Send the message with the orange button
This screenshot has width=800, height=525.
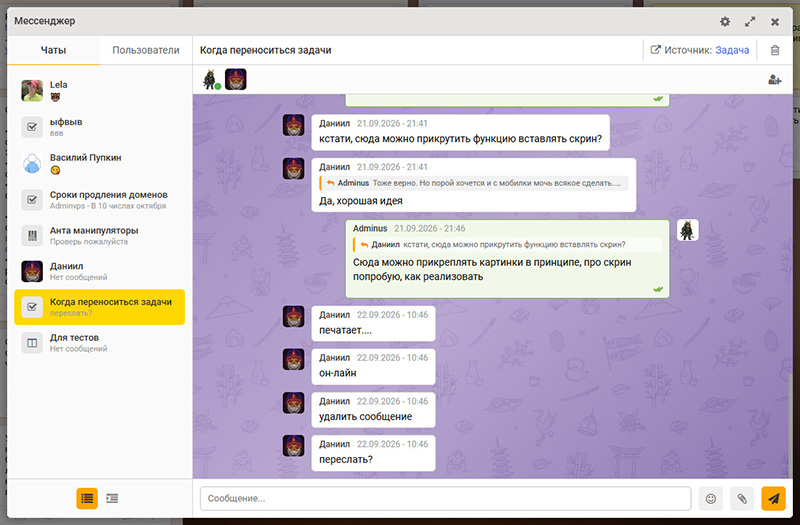click(773, 498)
